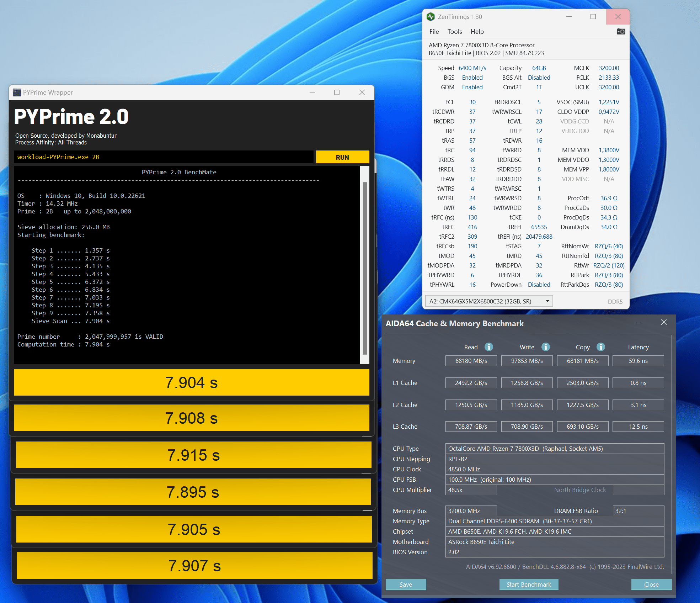Click the Close button in AIDA64

pyautogui.click(x=651, y=585)
